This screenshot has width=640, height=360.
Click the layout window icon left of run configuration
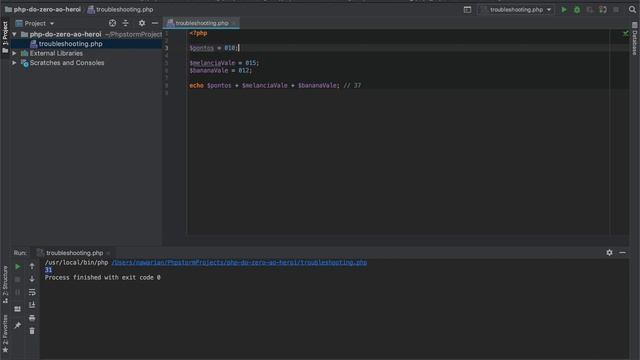[467, 9]
